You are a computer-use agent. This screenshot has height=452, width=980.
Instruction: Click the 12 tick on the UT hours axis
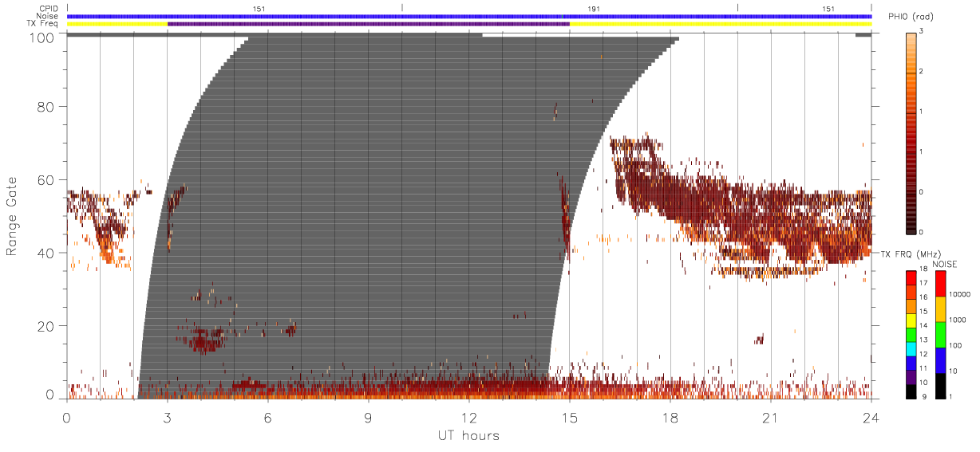pos(468,418)
